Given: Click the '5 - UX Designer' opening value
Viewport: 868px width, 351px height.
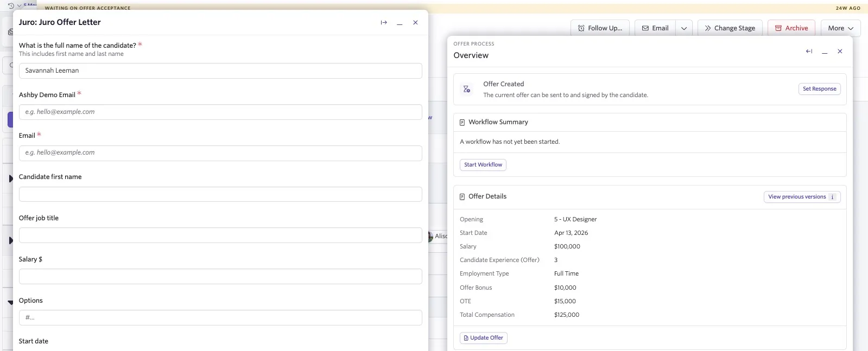Looking at the screenshot, I should click(x=575, y=219).
